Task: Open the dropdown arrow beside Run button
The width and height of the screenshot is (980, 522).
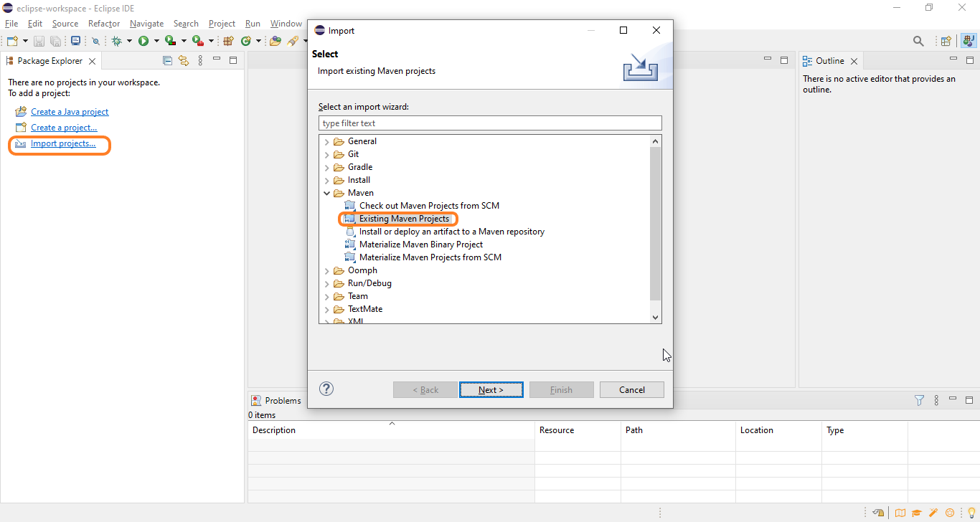Action: [156, 42]
